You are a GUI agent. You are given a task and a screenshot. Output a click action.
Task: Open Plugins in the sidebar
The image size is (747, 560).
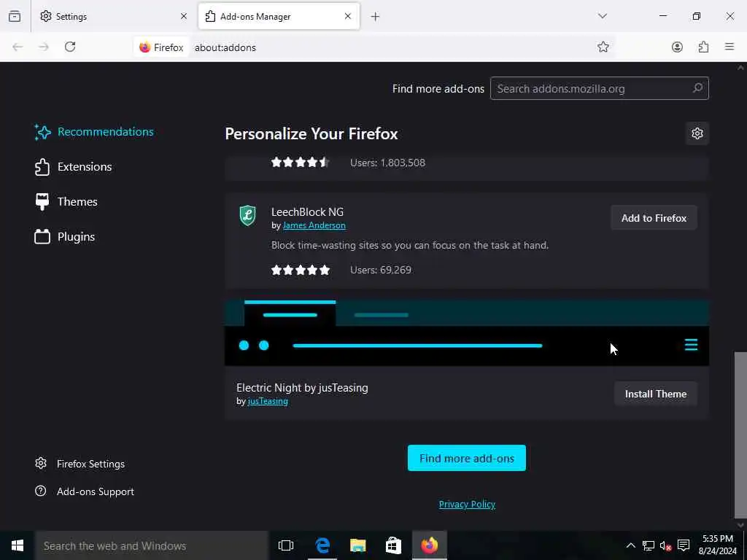coord(65,237)
